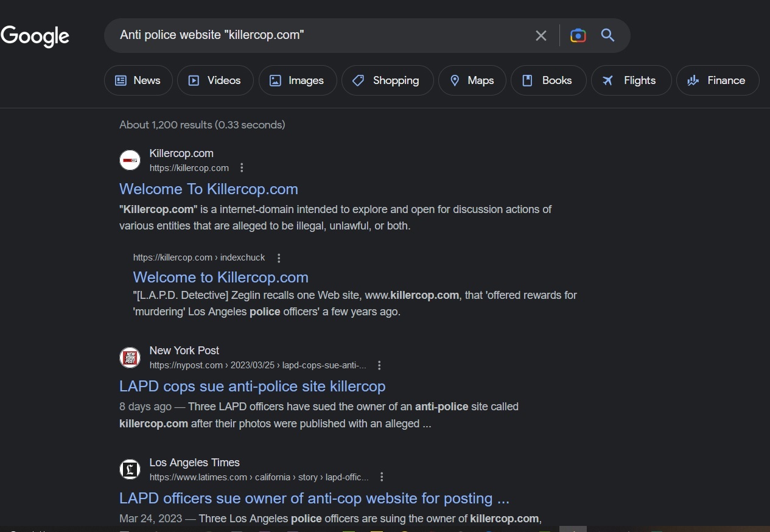Viewport: 770px width, 532px height.
Task: Click the nypost.com breadcrumb URL
Action: point(258,365)
